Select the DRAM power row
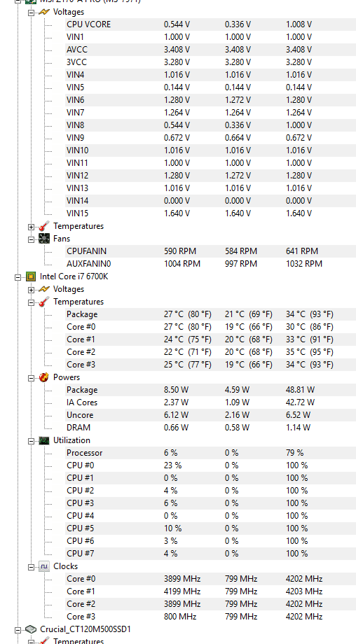This screenshot has height=644, width=356. tap(210, 428)
